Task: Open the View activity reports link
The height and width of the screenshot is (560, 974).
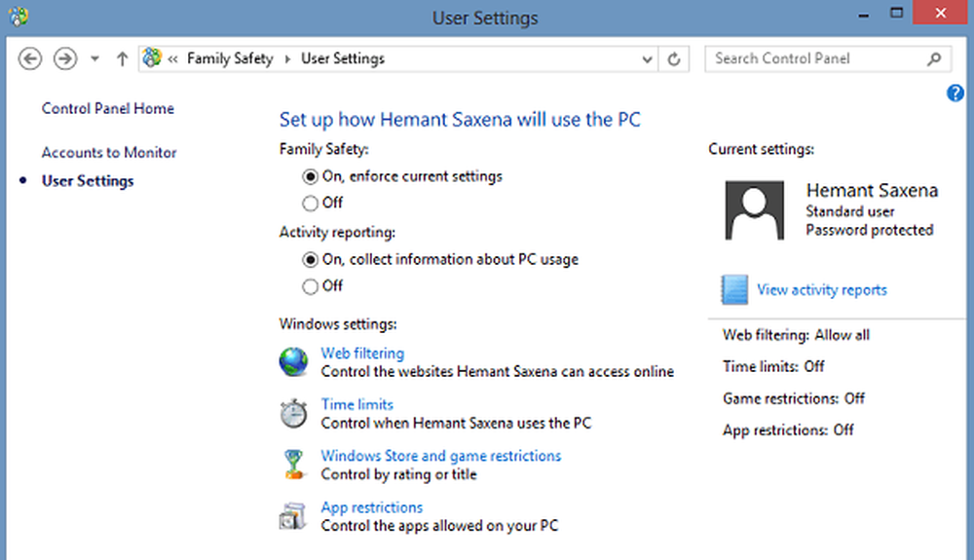Action: point(822,290)
